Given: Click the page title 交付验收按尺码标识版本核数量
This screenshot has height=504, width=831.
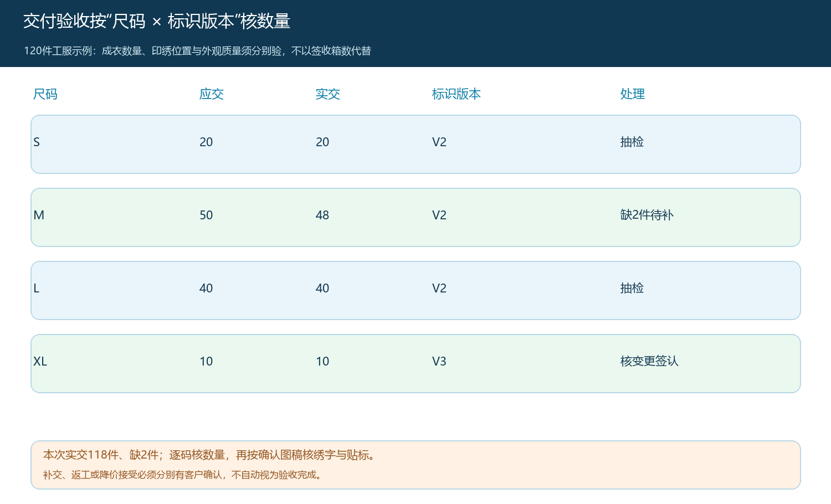Looking at the screenshot, I should [x=157, y=21].
